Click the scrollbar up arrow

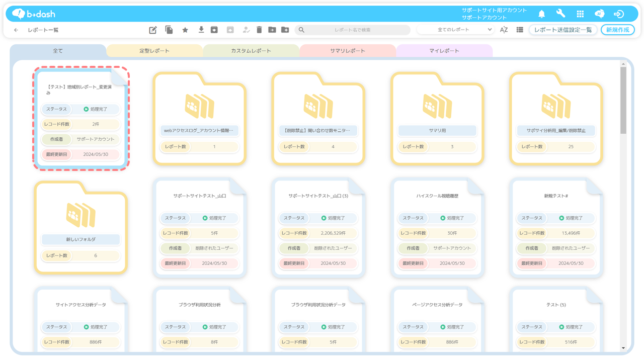(623, 64)
